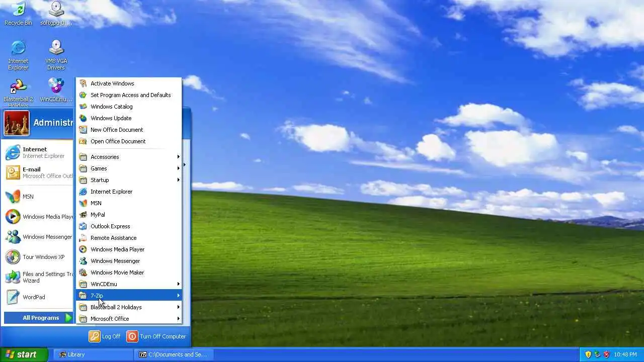Open the Library taskbar button

93,354
